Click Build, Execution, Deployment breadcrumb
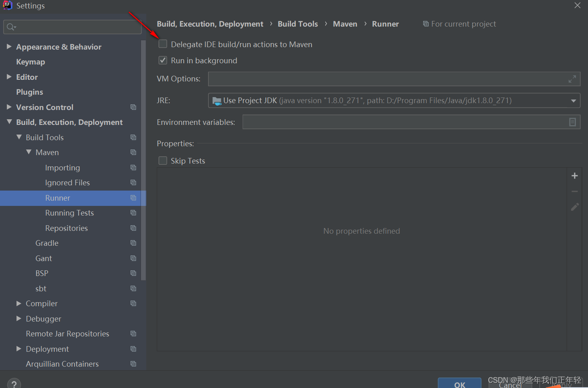 pos(210,24)
